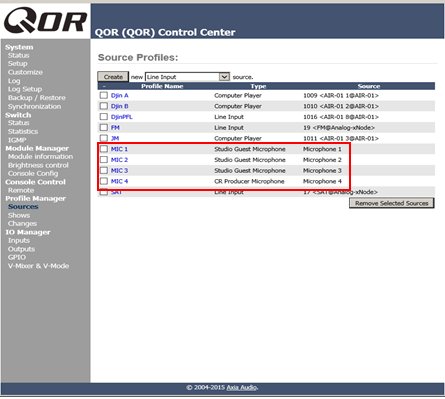Select the MIC 4 checkbox
The image size is (445, 399).
tap(104, 181)
